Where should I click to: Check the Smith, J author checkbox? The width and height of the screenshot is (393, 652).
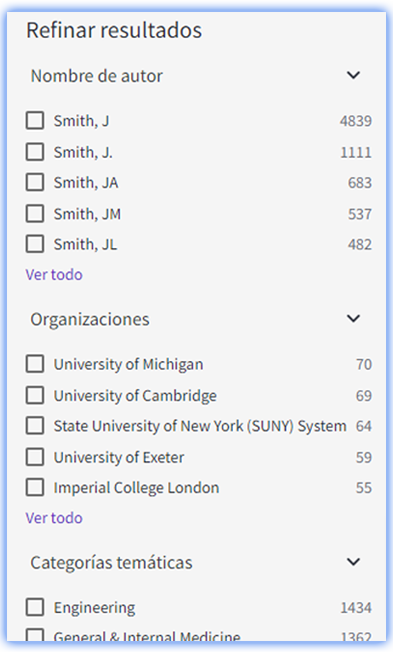tap(35, 121)
